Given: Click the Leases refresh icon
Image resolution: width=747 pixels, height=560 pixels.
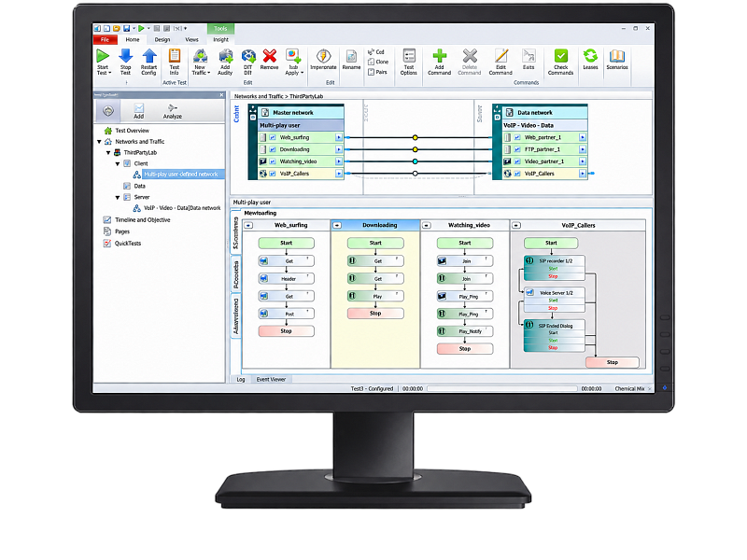Looking at the screenshot, I should pyautogui.click(x=590, y=56).
